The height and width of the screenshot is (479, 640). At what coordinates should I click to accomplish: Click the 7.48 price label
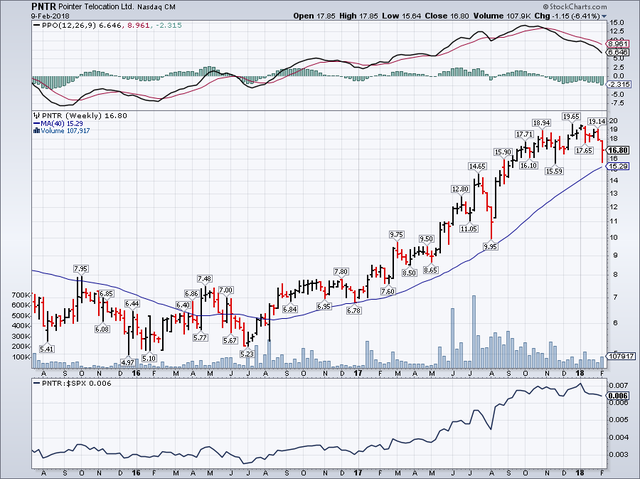204,279
